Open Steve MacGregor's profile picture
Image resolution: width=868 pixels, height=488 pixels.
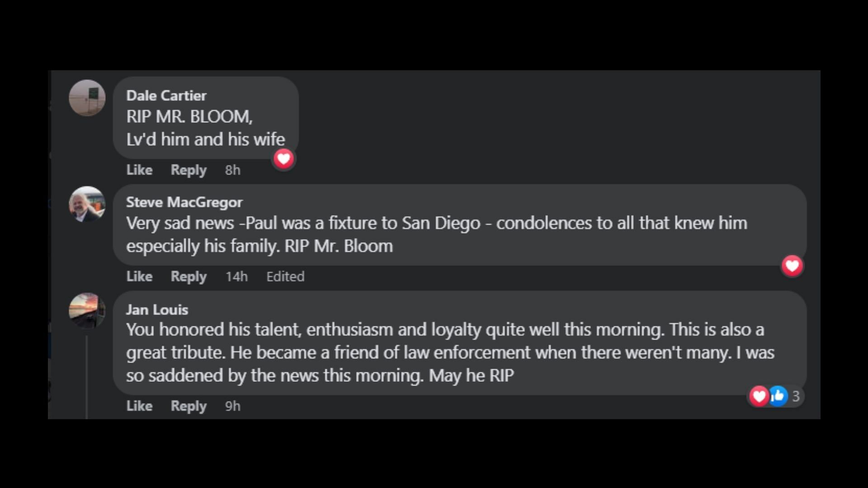click(x=87, y=204)
